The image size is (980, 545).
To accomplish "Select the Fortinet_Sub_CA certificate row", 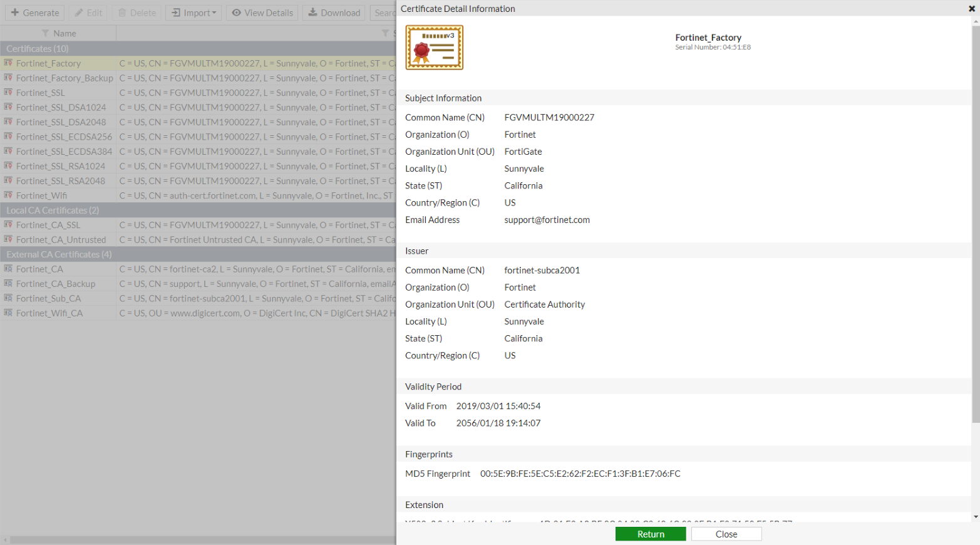I will (x=198, y=298).
